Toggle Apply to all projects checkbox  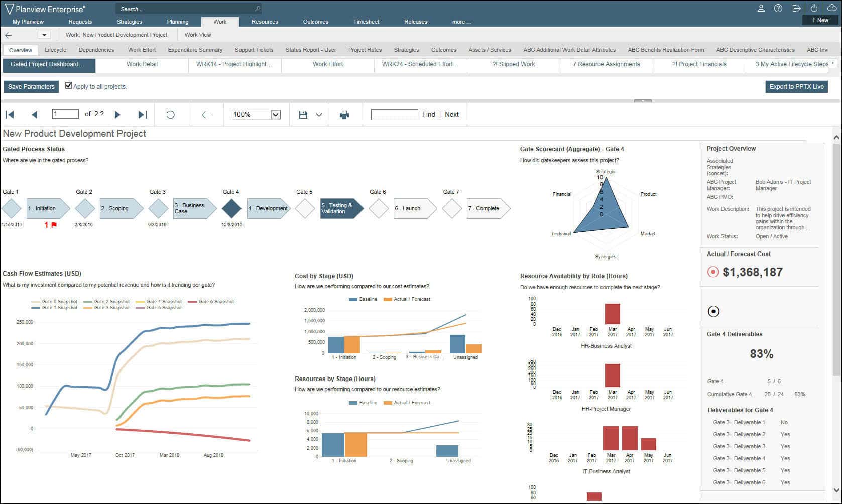click(x=68, y=86)
